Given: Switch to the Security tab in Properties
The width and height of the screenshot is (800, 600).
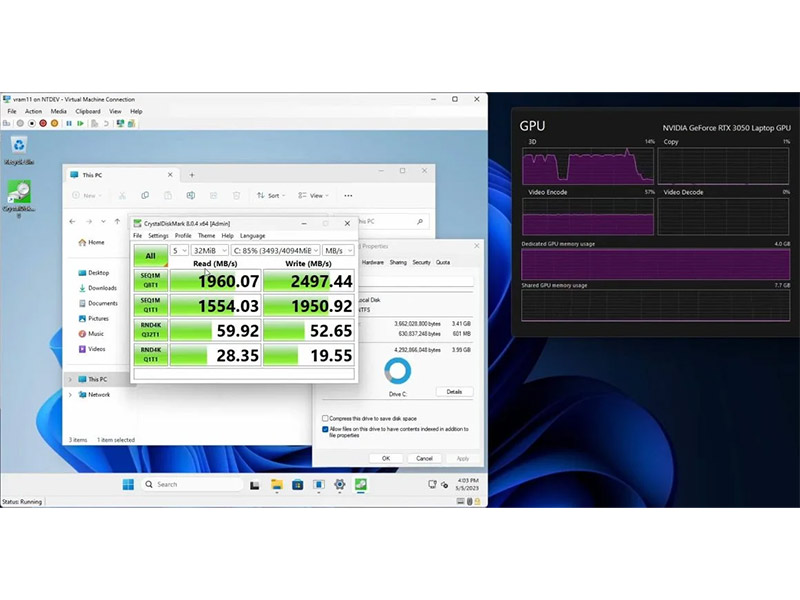Looking at the screenshot, I should click(421, 262).
